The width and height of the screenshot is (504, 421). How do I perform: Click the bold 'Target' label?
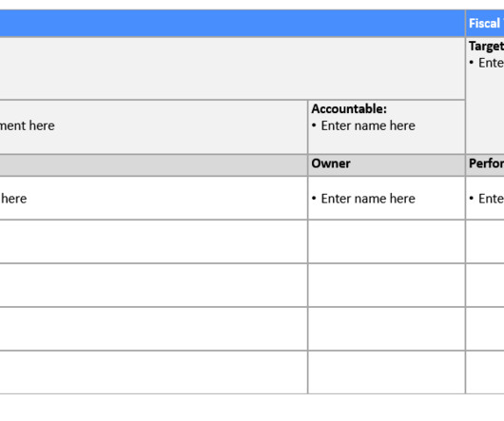(486, 47)
